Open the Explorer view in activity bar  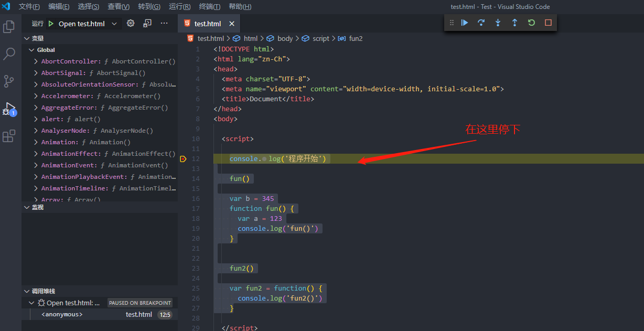(x=9, y=27)
